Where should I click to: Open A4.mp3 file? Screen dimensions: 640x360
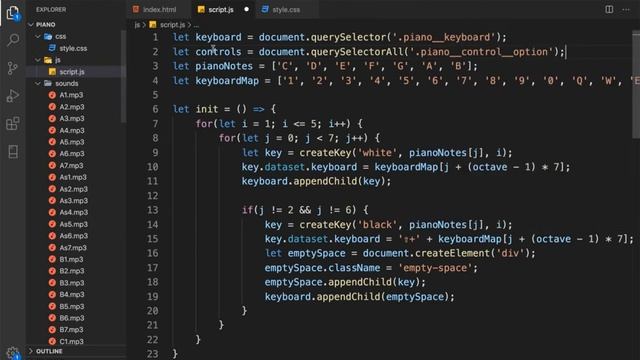coord(71,130)
